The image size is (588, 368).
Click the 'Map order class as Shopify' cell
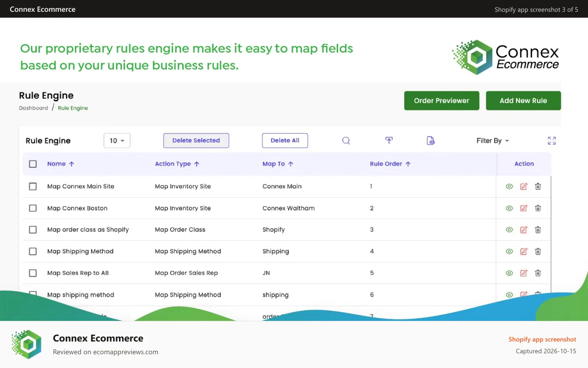[88, 230]
